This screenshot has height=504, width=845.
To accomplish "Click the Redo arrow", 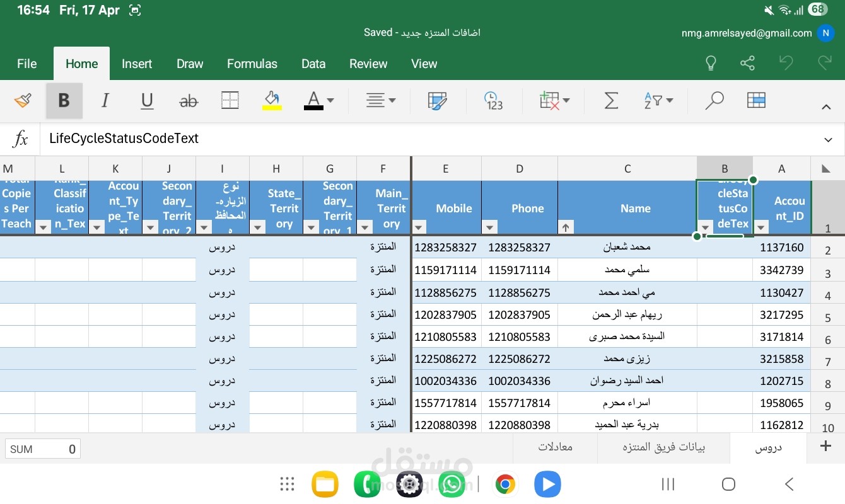I will coord(824,62).
